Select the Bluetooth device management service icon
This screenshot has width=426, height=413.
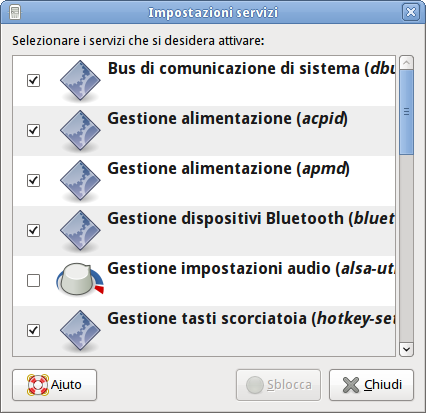[80, 231]
